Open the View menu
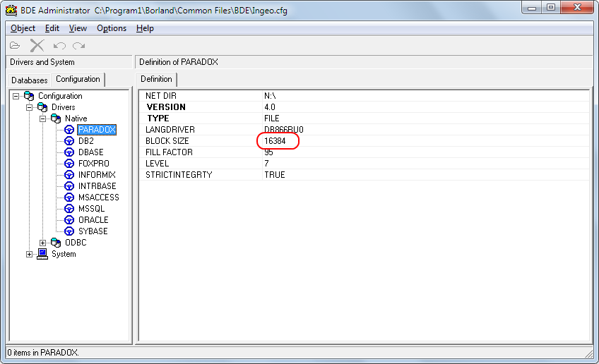Screen dimensions: 599x364 [x=78, y=28]
